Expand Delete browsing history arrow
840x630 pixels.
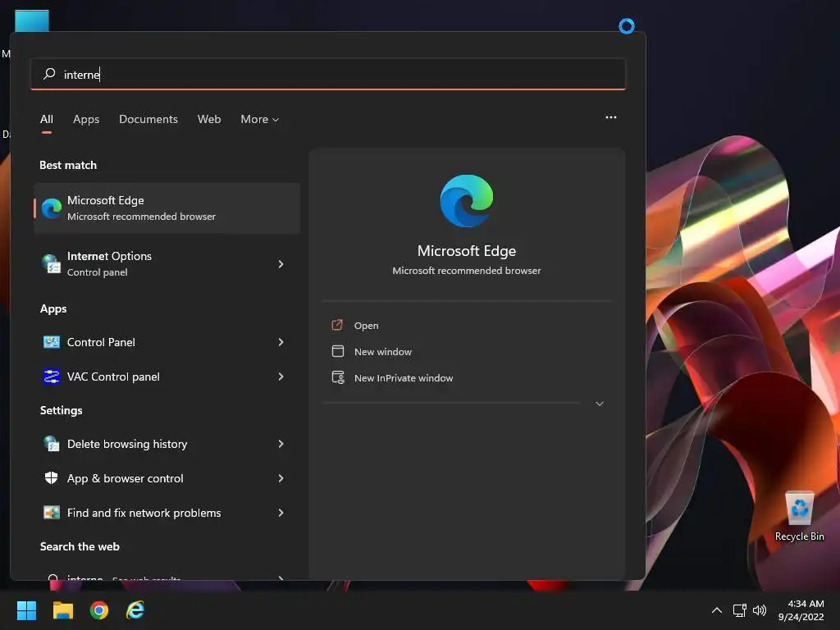(x=281, y=444)
